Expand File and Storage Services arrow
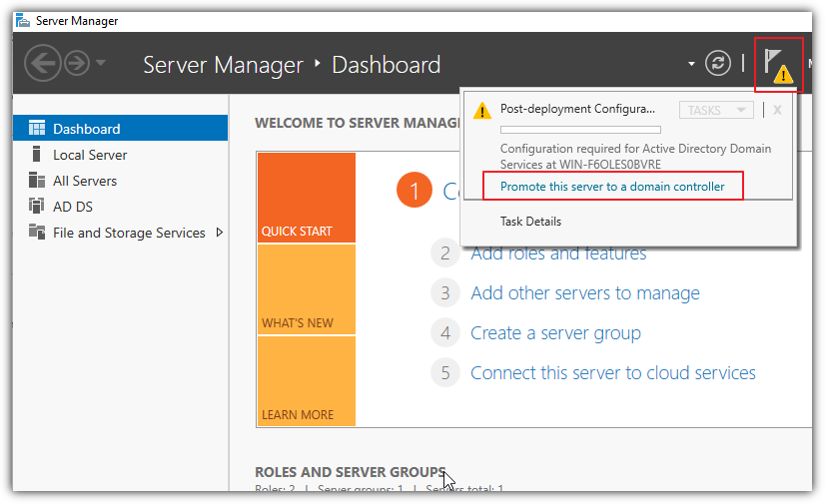 coord(220,233)
